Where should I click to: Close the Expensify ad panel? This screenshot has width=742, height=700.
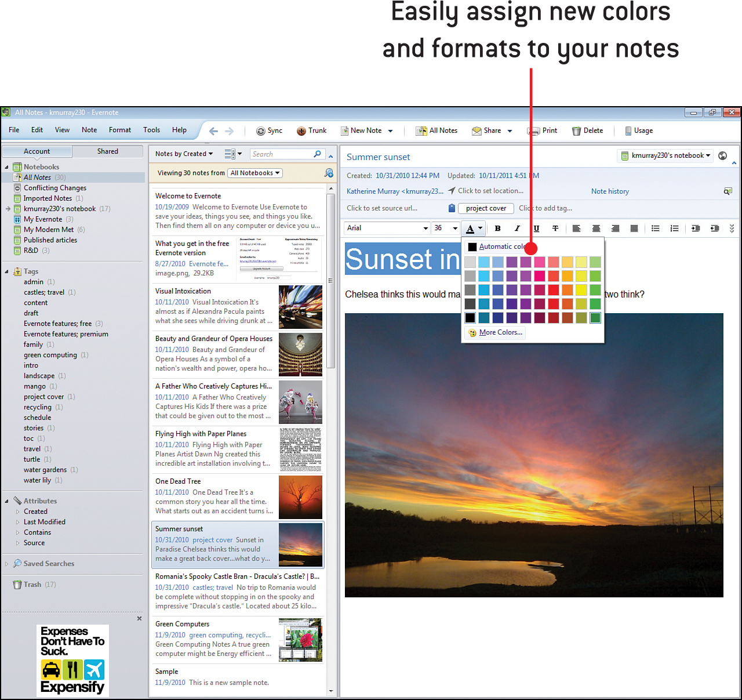tap(139, 619)
